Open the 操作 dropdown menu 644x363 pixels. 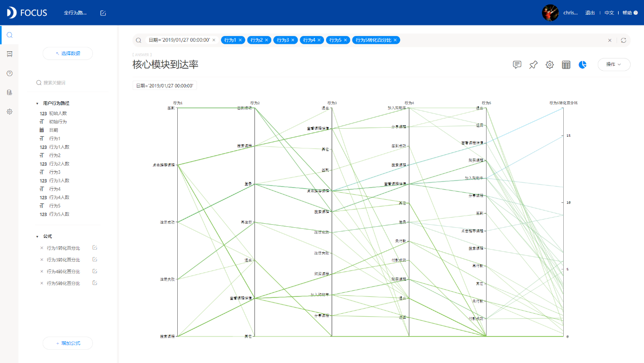coord(614,65)
